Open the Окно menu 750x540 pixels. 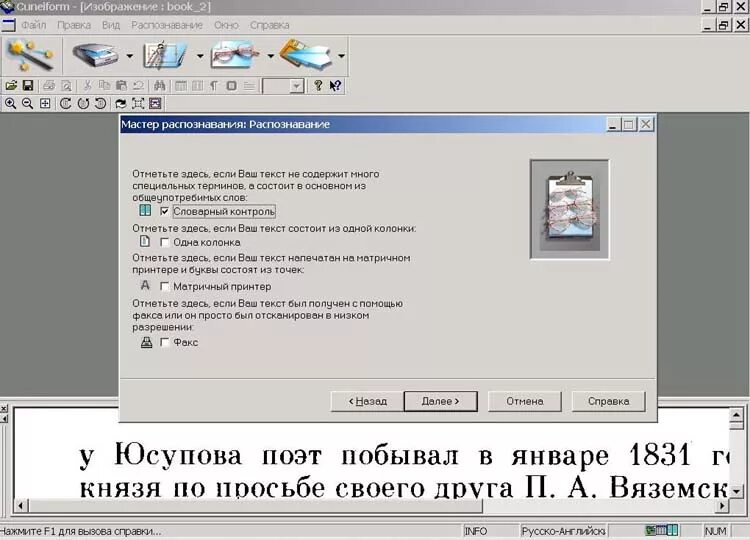[x=226, y=25]
